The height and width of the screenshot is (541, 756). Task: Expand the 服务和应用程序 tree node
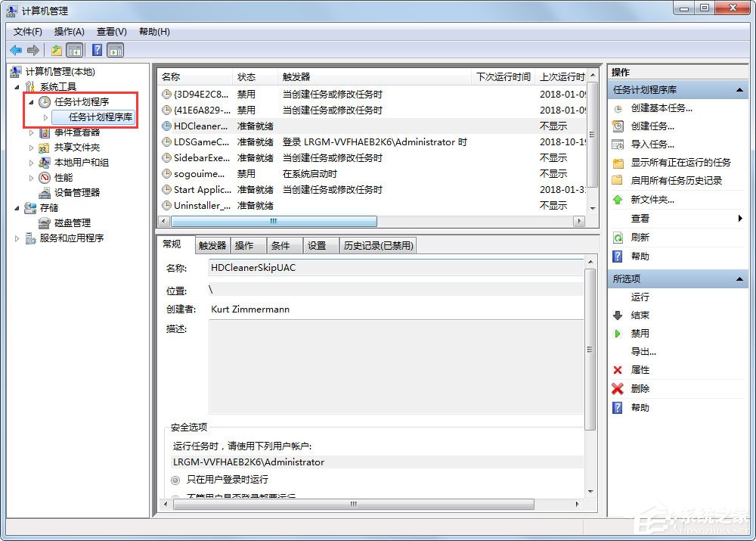15,238
